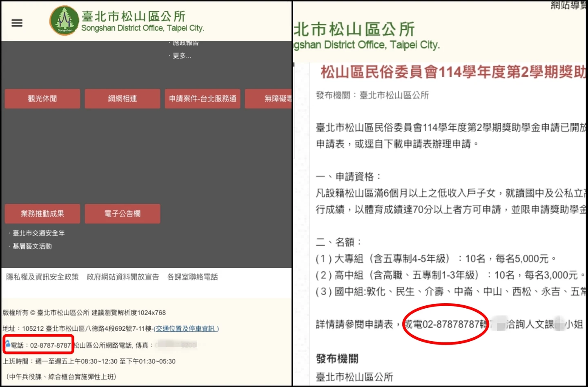Click the Songshan District Office tree logo

tap(64, 21)
